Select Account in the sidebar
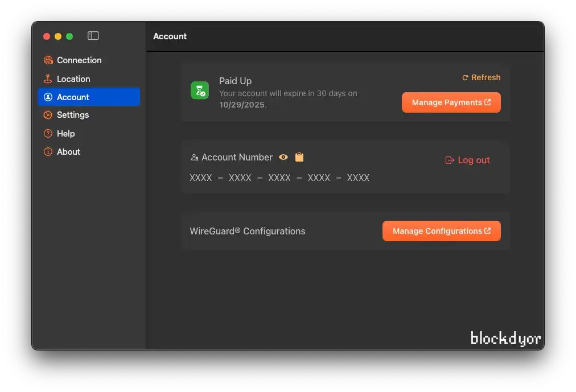 click(89, 97)
